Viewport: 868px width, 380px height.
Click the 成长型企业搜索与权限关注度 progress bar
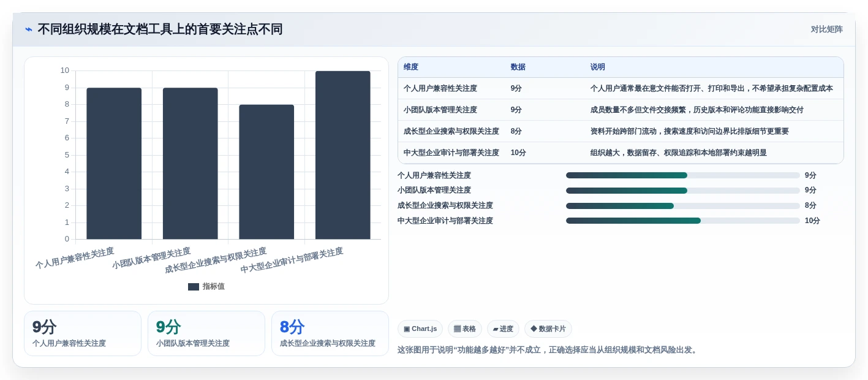pyautogui.click(x=683, y=206)
